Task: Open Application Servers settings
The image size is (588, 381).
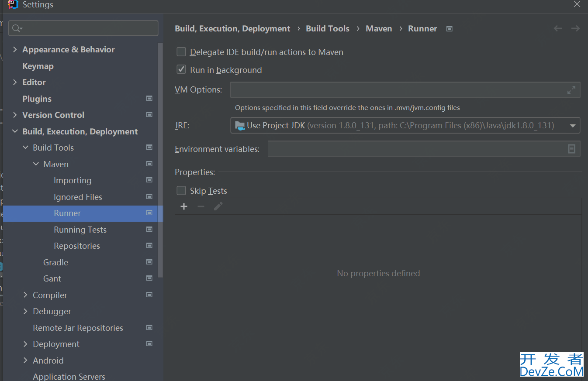Action: point(69,376)
